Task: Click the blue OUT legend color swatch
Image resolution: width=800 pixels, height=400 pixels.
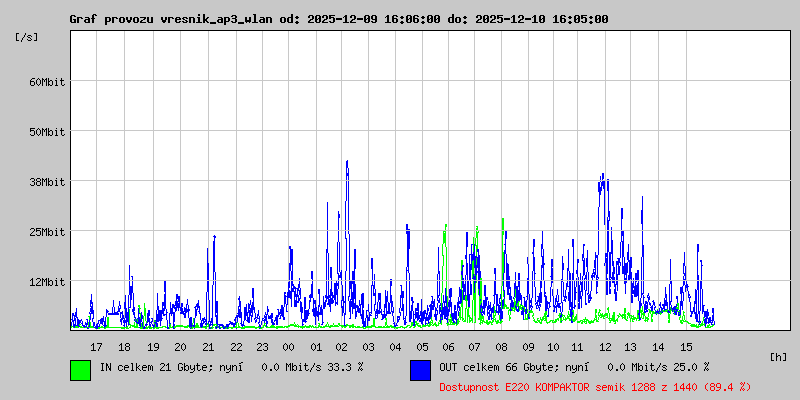Action: pos(420,369)
